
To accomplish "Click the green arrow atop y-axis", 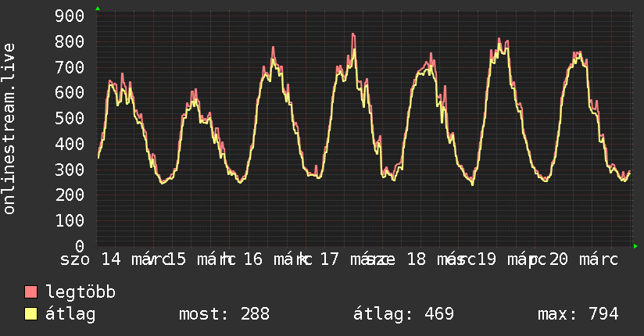I will coord(98,9).
